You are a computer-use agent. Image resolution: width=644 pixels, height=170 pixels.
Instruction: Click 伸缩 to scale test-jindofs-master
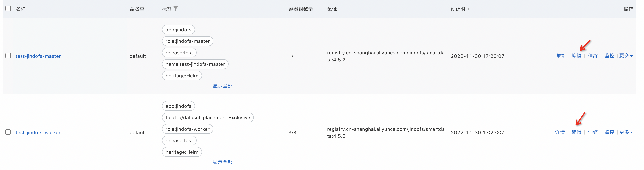pos(592,56)
